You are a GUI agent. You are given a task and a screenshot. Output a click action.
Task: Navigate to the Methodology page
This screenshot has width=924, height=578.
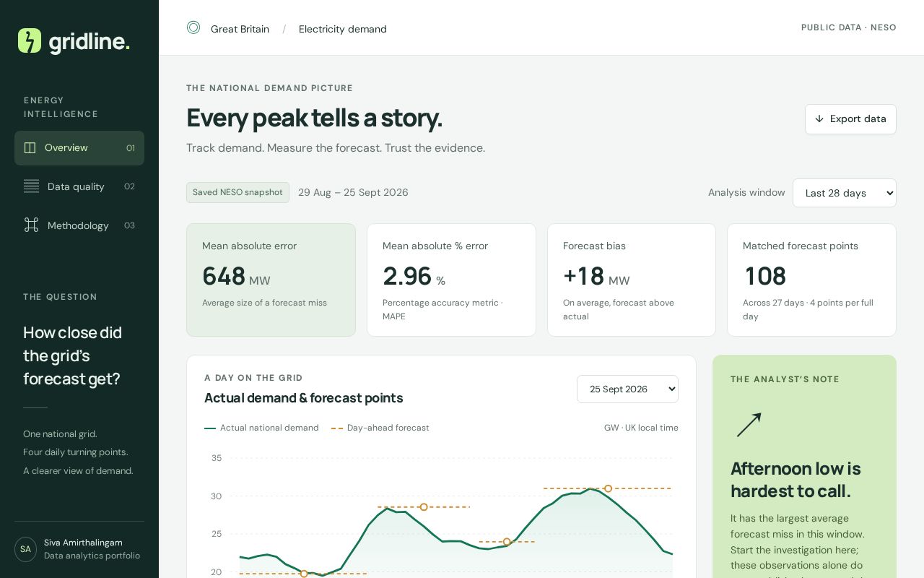point(79,225)
